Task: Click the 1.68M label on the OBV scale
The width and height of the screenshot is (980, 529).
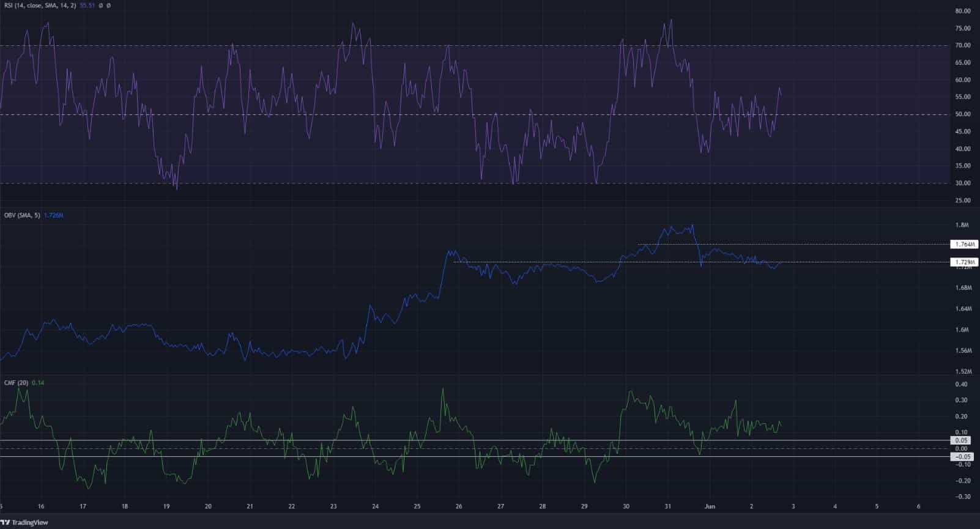Action: [x=962, y=287]
